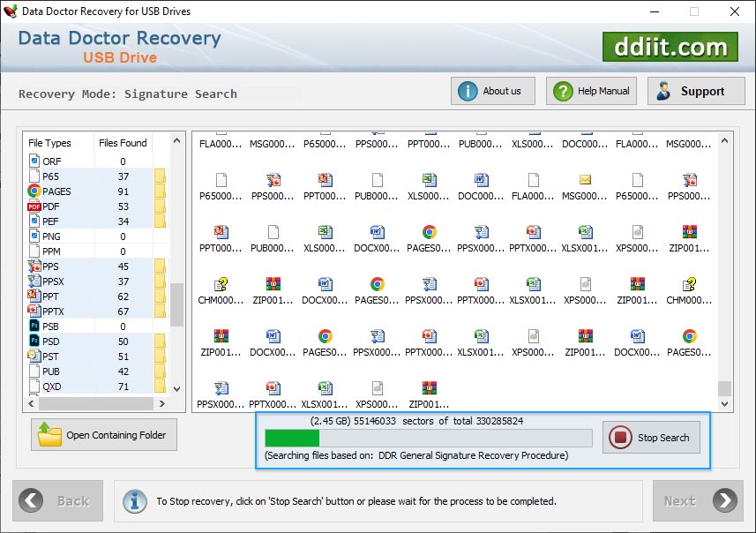Open Containing Folder of recovered files

click(x=104, y=435)
